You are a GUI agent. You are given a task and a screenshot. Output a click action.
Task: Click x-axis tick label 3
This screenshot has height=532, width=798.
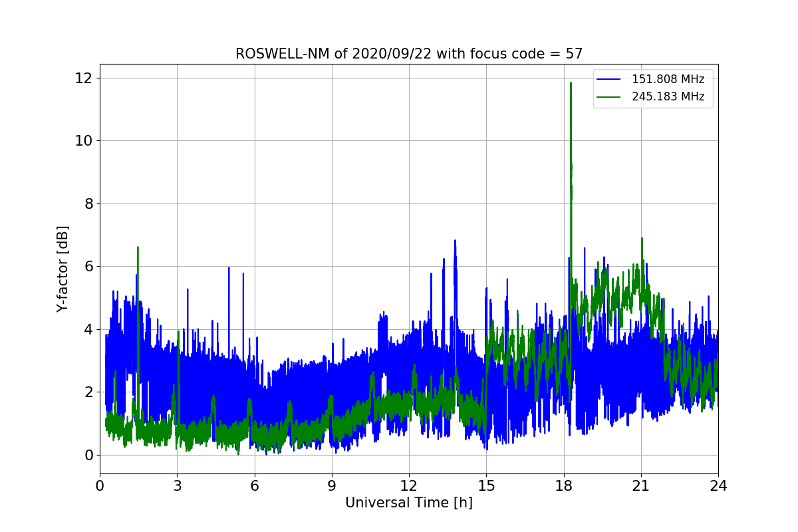coord(177,485)
